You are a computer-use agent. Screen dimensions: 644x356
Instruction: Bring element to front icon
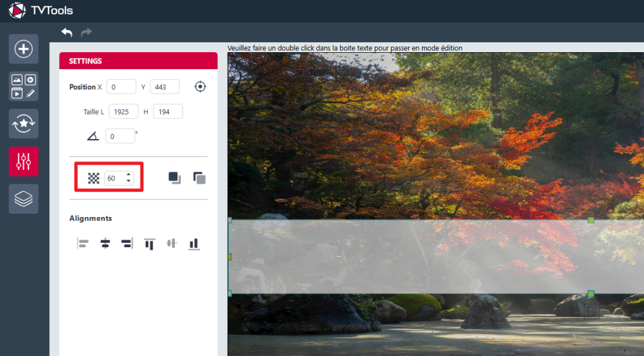[x=174, y=178]
